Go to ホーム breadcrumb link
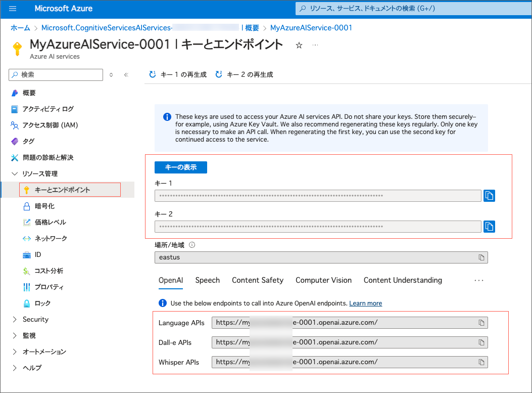This screenshot has width=532, height=393. click(x=20, y=28)
